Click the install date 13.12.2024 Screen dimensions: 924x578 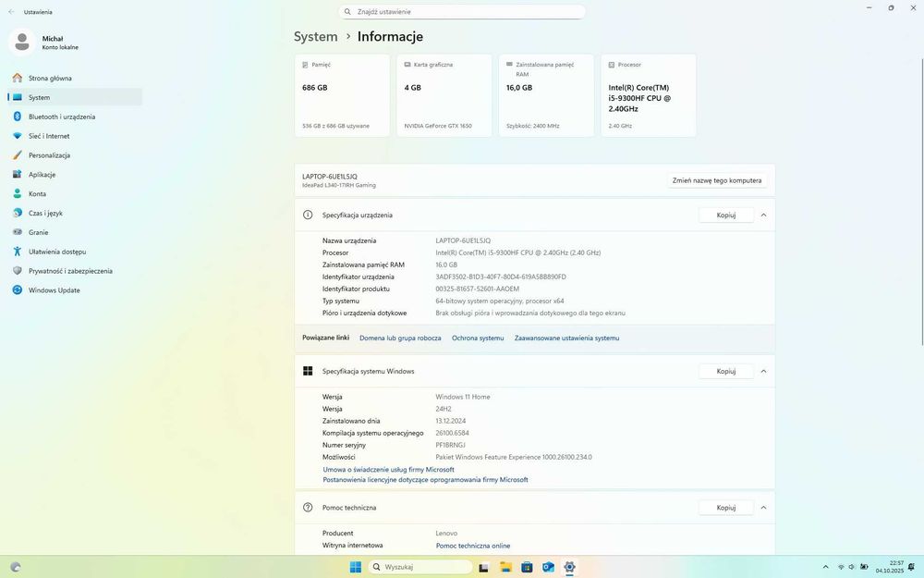click(451, 421)
